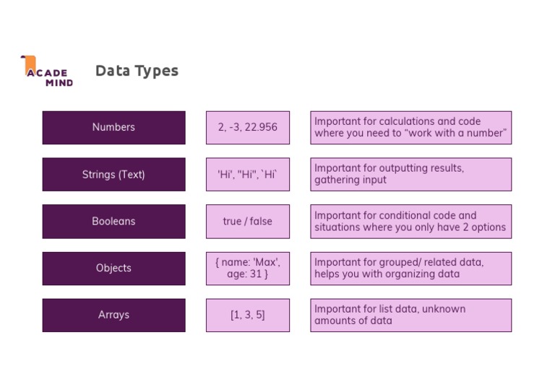Click the orange Academind bird logo icon

point(28,64)
